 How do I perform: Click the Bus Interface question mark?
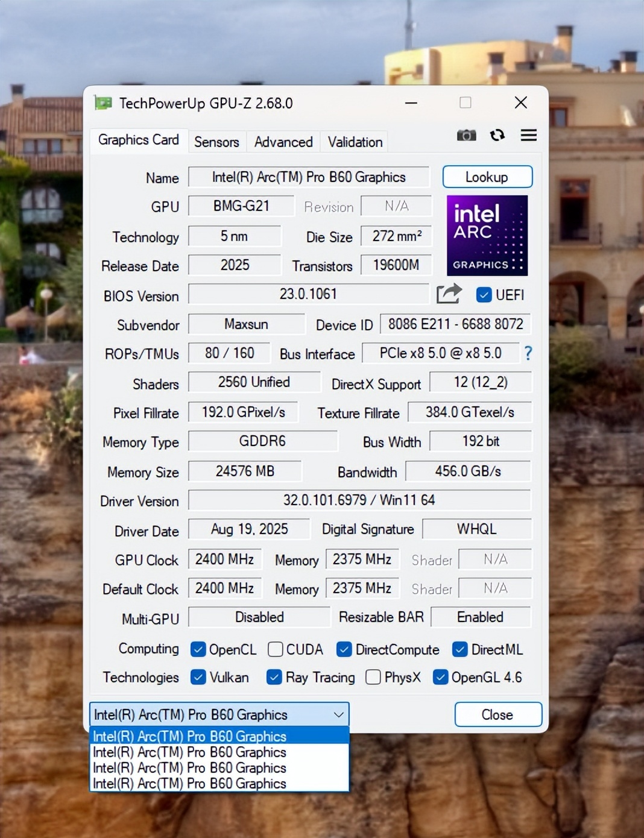point(528,353)
